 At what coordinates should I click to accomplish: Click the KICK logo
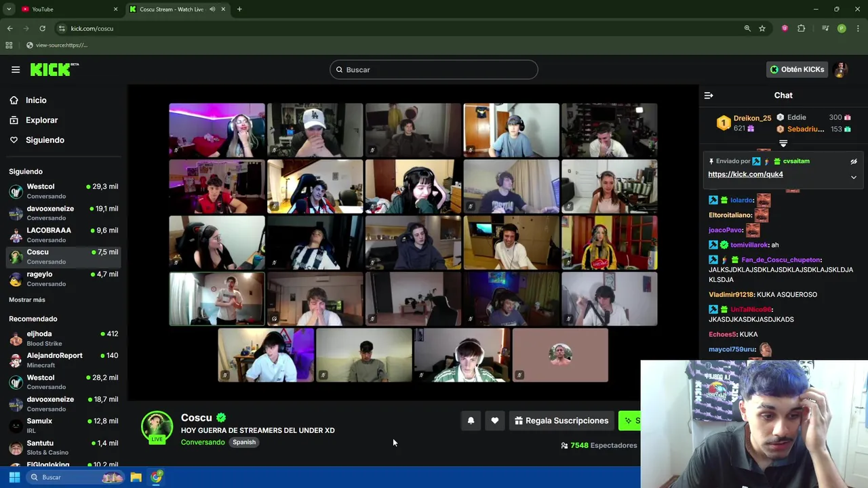[54, 69]
